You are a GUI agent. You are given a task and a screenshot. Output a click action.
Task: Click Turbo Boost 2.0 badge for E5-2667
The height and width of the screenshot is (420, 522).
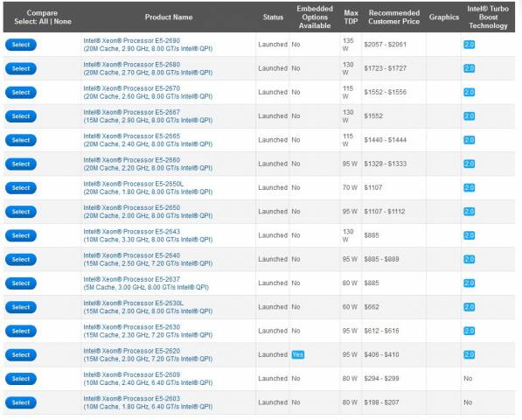pyautogui.click(x=469, y=116)
